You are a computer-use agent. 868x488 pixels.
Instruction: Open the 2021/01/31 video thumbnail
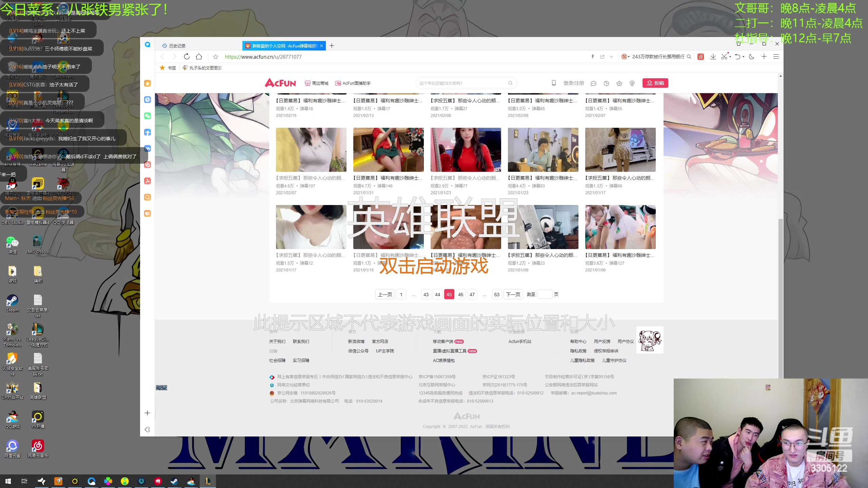[388, 150]
